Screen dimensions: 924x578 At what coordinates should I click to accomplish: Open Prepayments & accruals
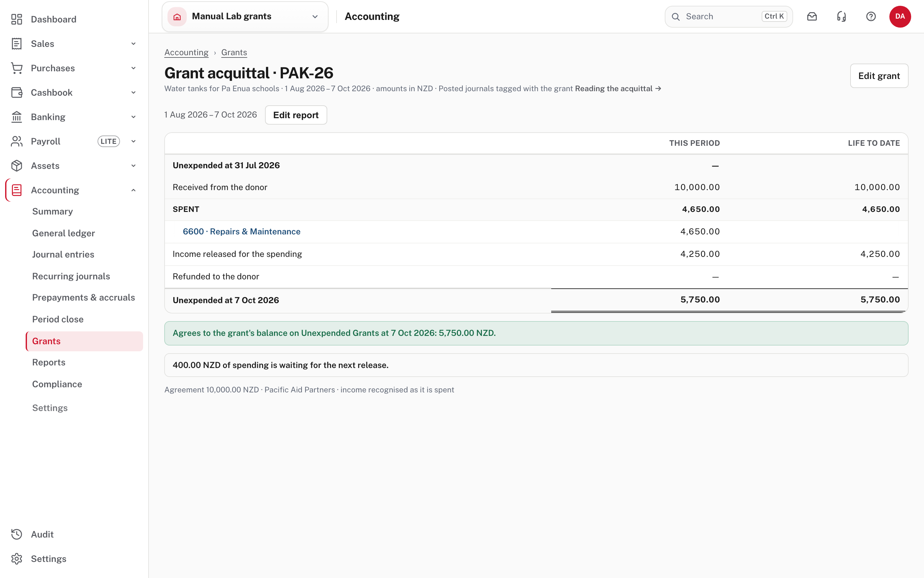click(84, 297)
